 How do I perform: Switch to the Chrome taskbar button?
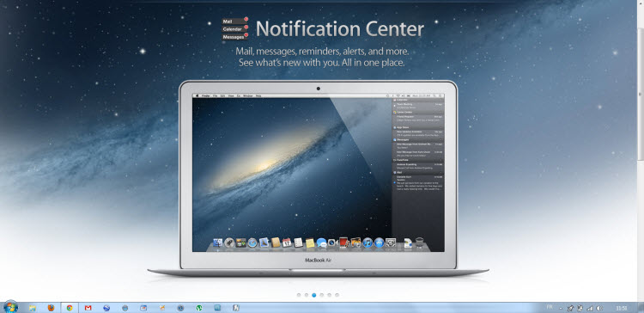(x=70, y=308)
